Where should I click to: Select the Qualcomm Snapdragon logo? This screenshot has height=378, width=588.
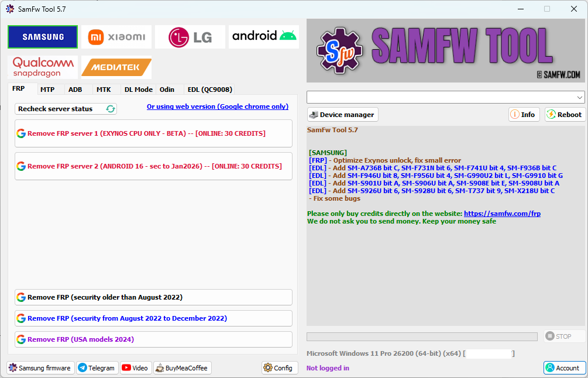(43, 67)
